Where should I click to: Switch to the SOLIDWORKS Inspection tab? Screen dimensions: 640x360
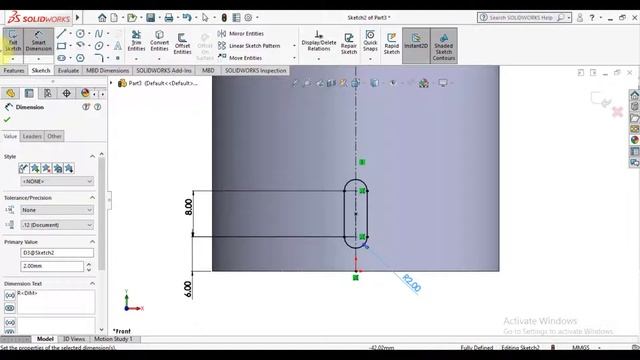pos(256,71)
